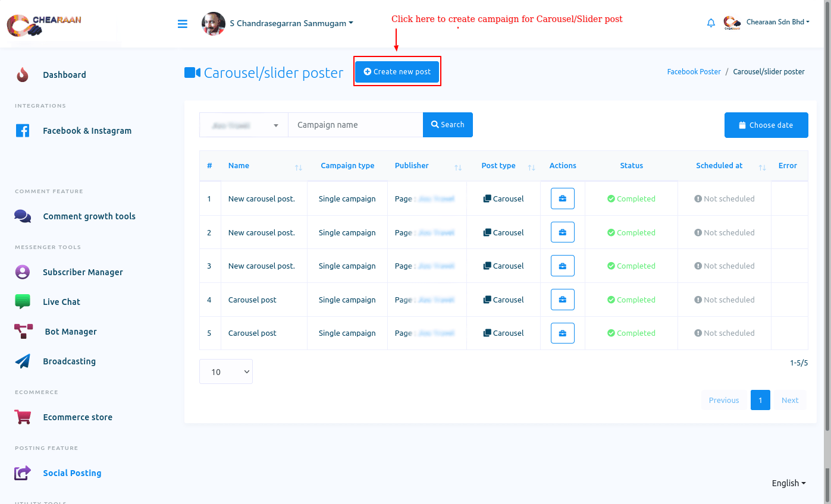Open the notifications bell
The height and width of the screenshot is (504, 831).
tap(711, 23)
